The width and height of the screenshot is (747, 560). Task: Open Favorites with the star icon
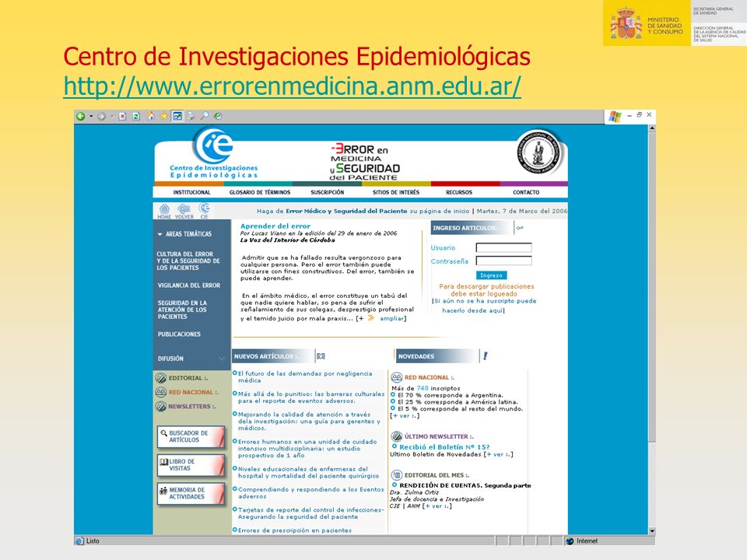(x=164, y=116)
